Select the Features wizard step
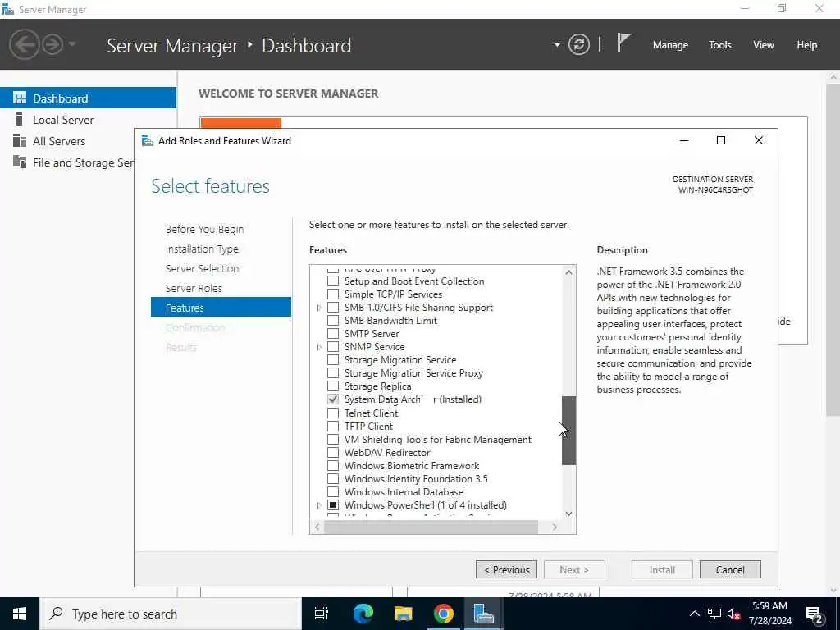Viewport: 840px width, 630px height. [221, 308]
